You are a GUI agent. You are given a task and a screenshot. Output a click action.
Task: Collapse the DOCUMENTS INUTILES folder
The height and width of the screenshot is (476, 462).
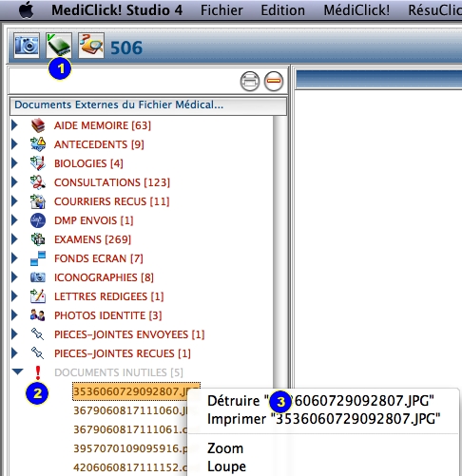(x=18, y=371)
